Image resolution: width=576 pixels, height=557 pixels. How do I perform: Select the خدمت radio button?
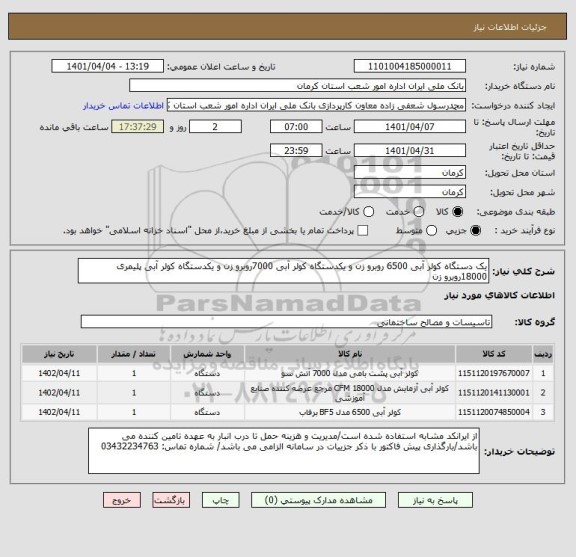click(419, 212)
